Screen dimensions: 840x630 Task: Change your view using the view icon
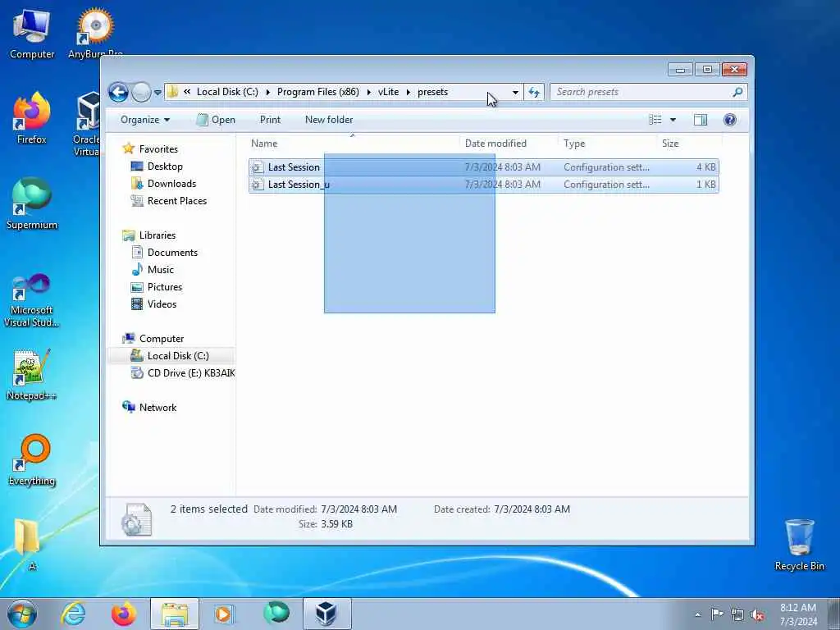click(655, 120)
